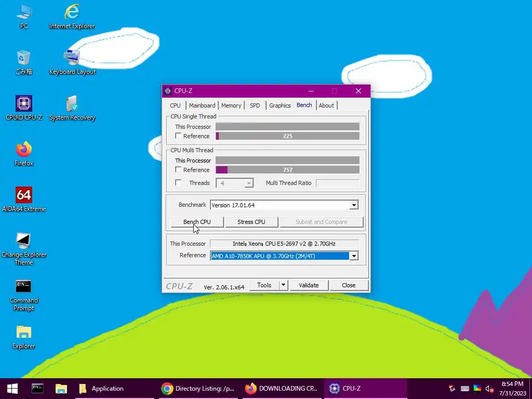The image size is (532, 399).
Task: Switch to the Firefox DOWNLOADING taskbar window
Action: tap(282, 389)
